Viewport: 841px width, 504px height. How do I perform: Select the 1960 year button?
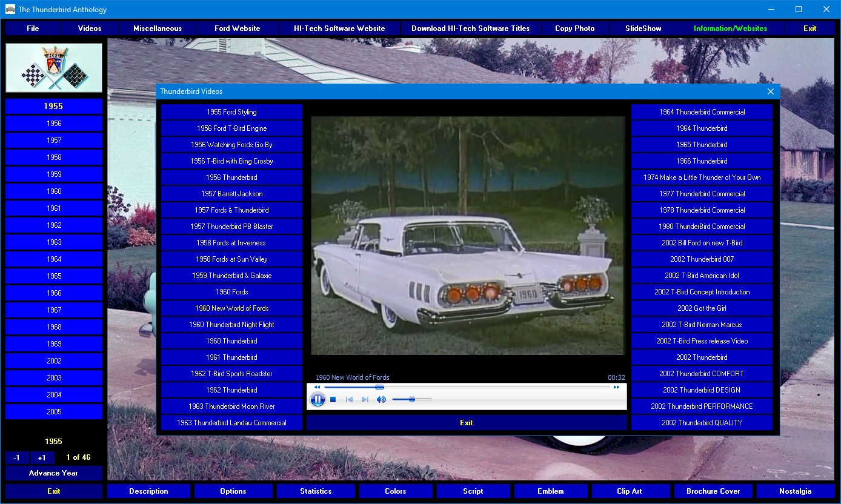(x=54, y=191)
